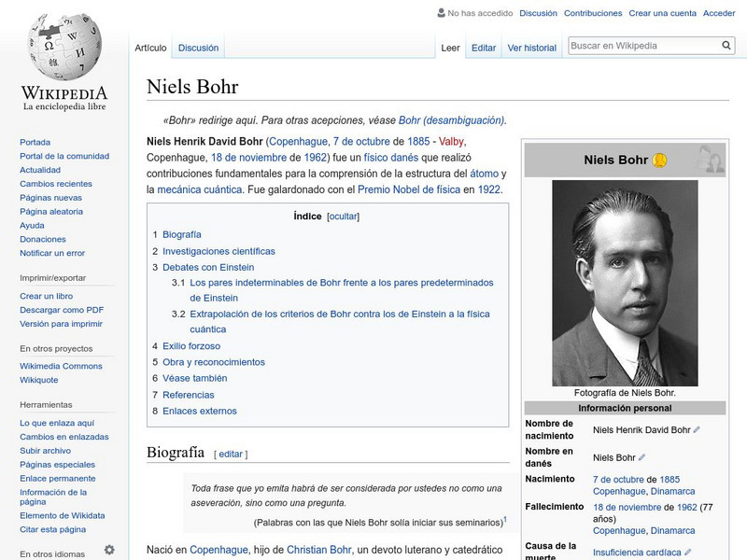
Task: Click Notificar un error
Action: click(x=52, y=253)
